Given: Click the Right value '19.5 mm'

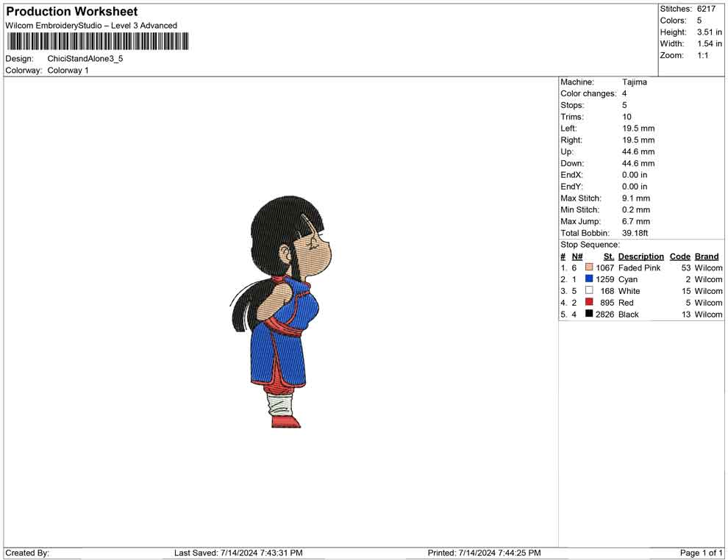Looking at the screenshot, I should point(638,140).
